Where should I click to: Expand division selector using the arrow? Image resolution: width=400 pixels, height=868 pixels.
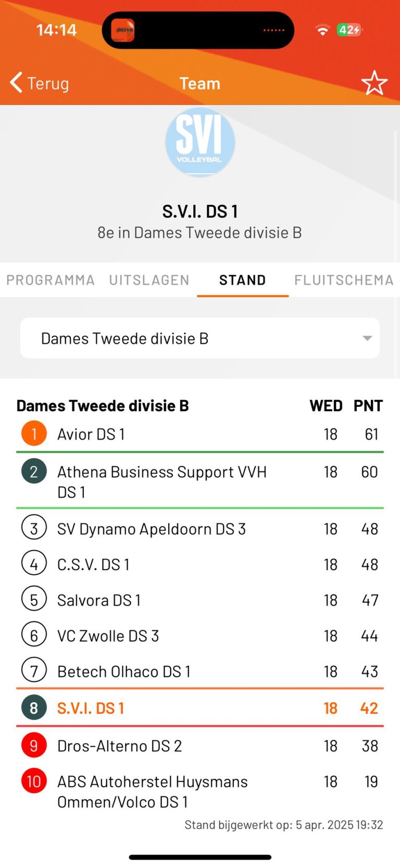367,339
